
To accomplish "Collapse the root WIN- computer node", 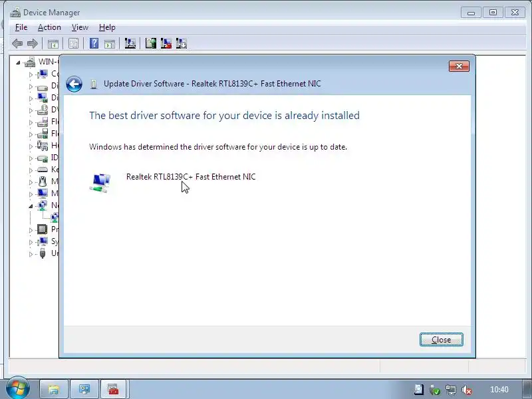I will (x=18, y=63).
